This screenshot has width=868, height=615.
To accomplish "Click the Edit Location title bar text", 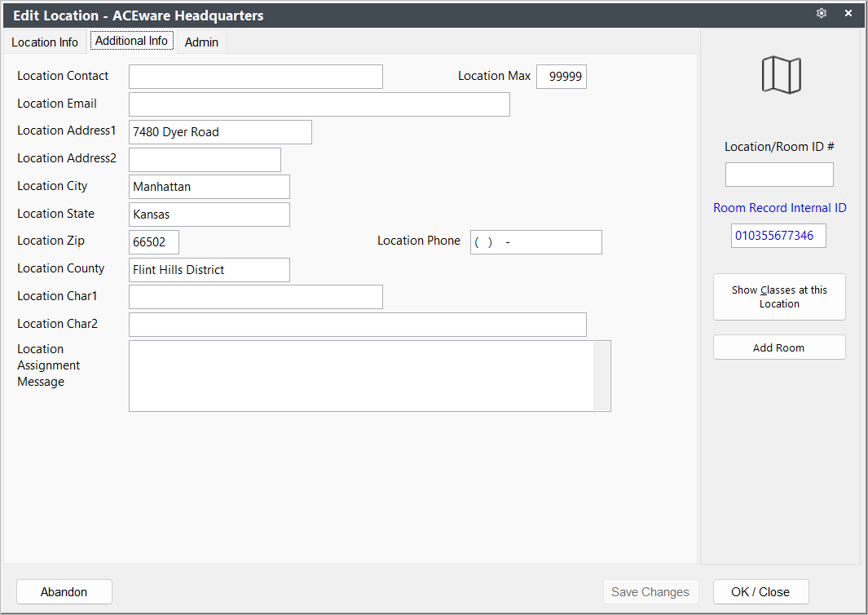I will pos(139,15).
